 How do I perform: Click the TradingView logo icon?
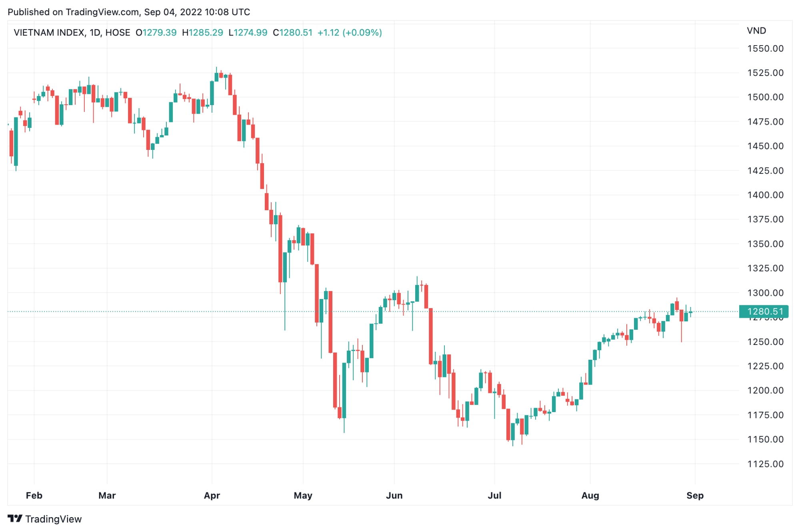click(15, 518)
